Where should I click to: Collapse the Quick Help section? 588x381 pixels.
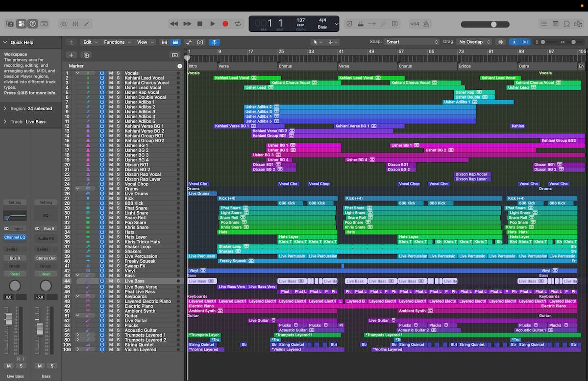(x=5, y=43)
